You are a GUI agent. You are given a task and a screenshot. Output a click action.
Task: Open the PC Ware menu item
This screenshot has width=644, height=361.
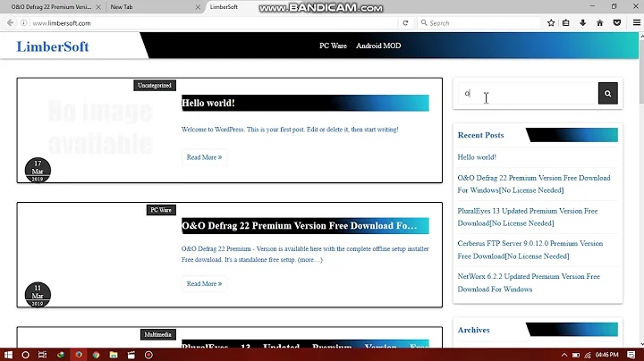(x=333, y=46)
